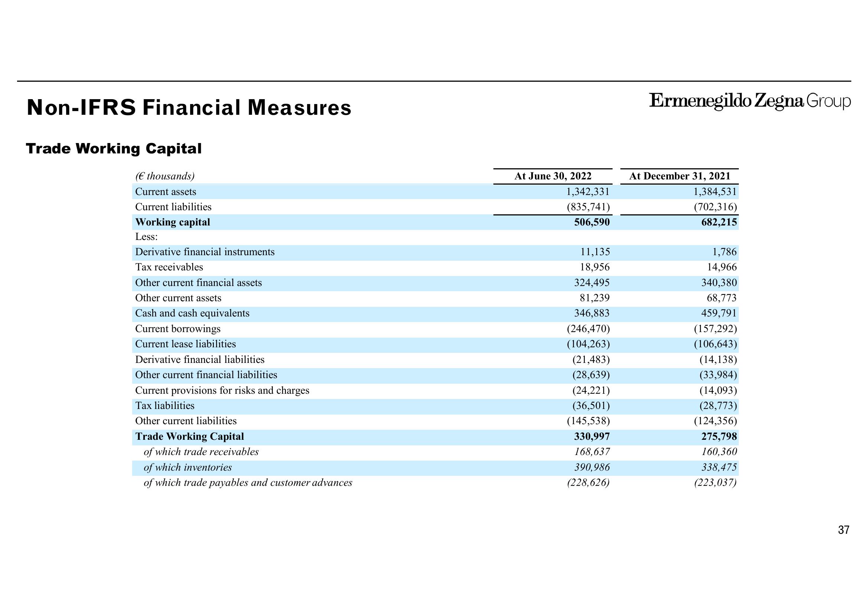Image resolution: width=868 pixels, height=614 pixels.
Task: Select of which inventories label
Action: pyautogui.click(x=188, y=468)
